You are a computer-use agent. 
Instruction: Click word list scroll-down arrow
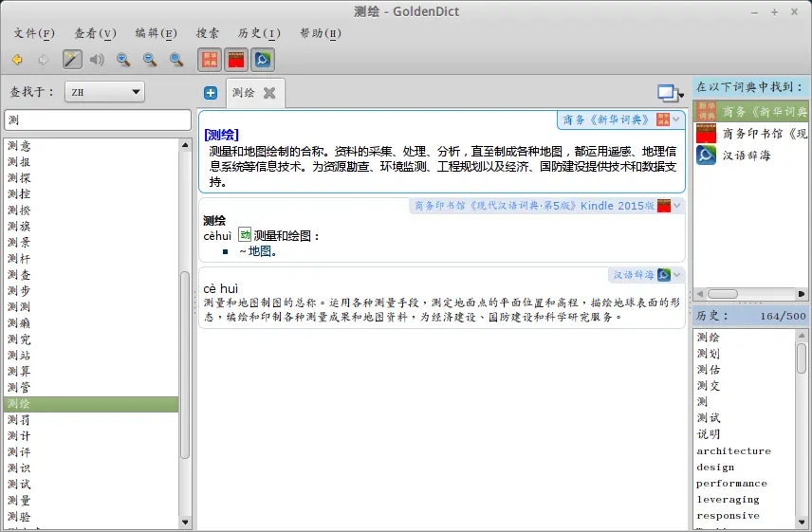[185, 523]
